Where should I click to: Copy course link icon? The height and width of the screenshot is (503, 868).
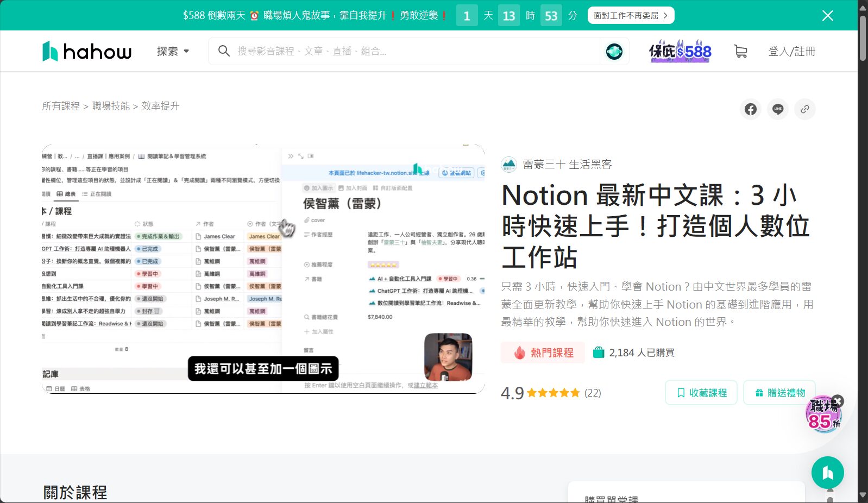(x=804, y=109)
